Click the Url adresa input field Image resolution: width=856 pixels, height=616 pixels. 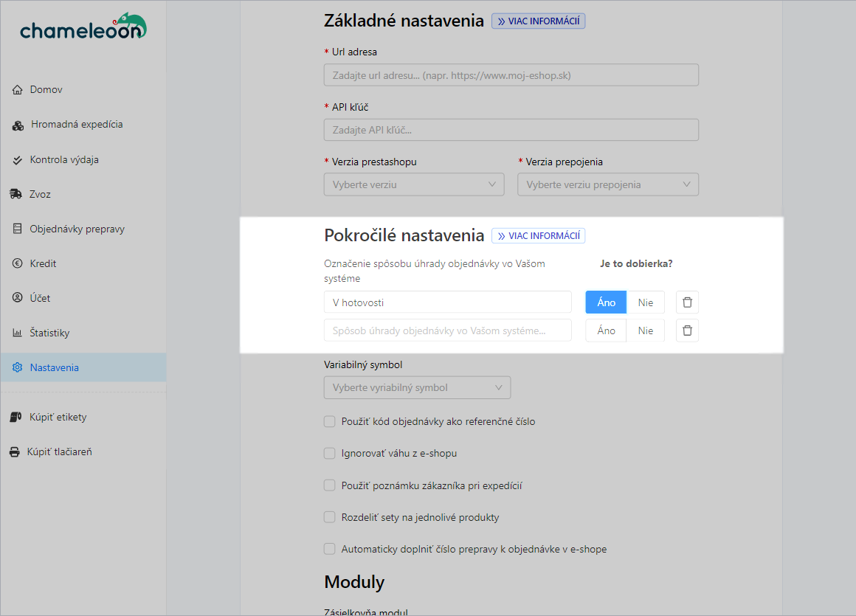click(x=511, y=75)
